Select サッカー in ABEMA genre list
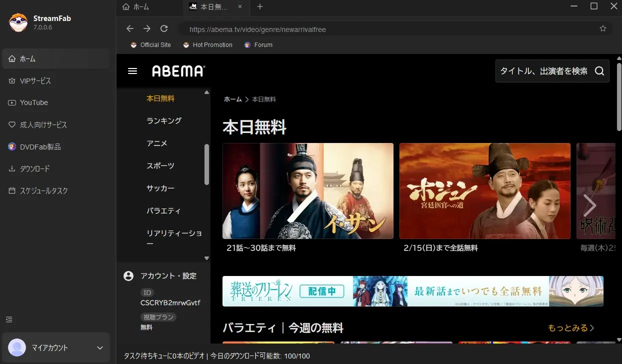622x364 pixels. pyautogui.click(x=160, y=188)
